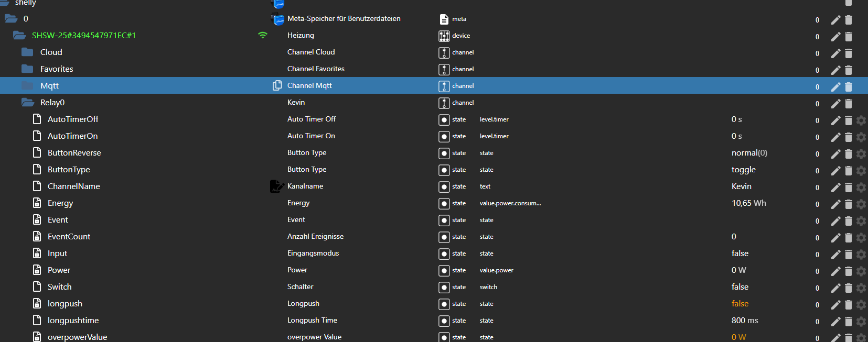Collapse the SHSW-25#3494547971EC#1 device folder
This screenshot has width=868, height=342.
tap(19, 36)
